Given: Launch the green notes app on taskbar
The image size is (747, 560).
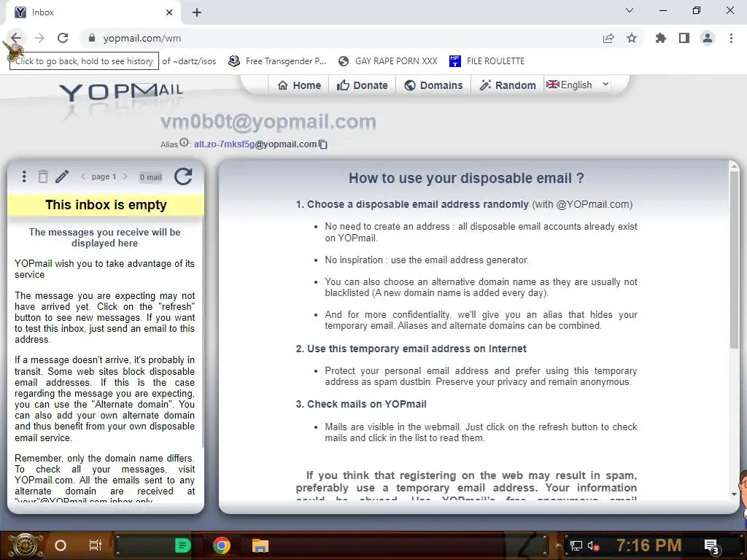Looking at the screenshot, I should 182,545.
